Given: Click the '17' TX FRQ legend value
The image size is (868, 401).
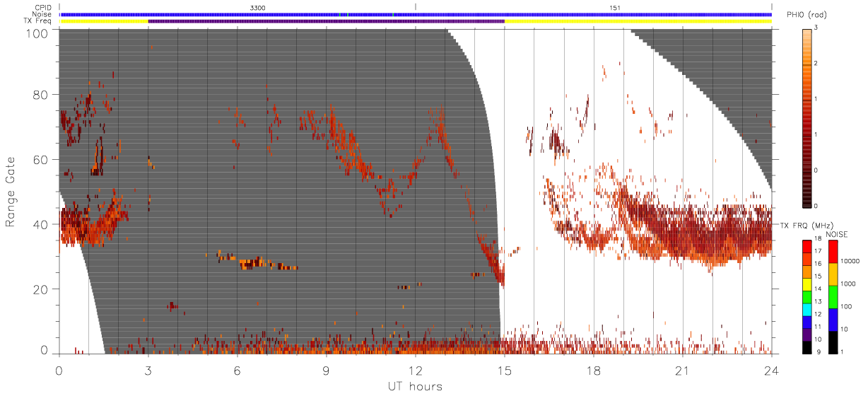Looking at the screenshot, I should (x=817, y=251).
